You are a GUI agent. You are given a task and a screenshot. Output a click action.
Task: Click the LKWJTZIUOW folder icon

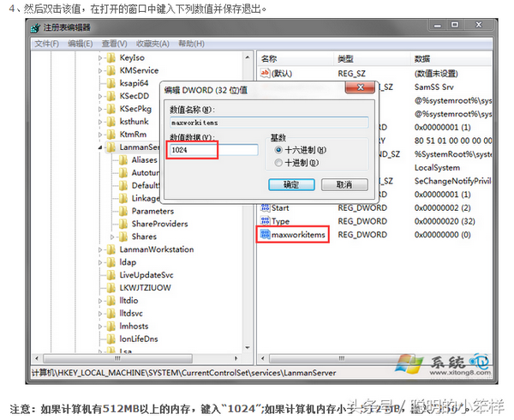click(x=111, y=288)
